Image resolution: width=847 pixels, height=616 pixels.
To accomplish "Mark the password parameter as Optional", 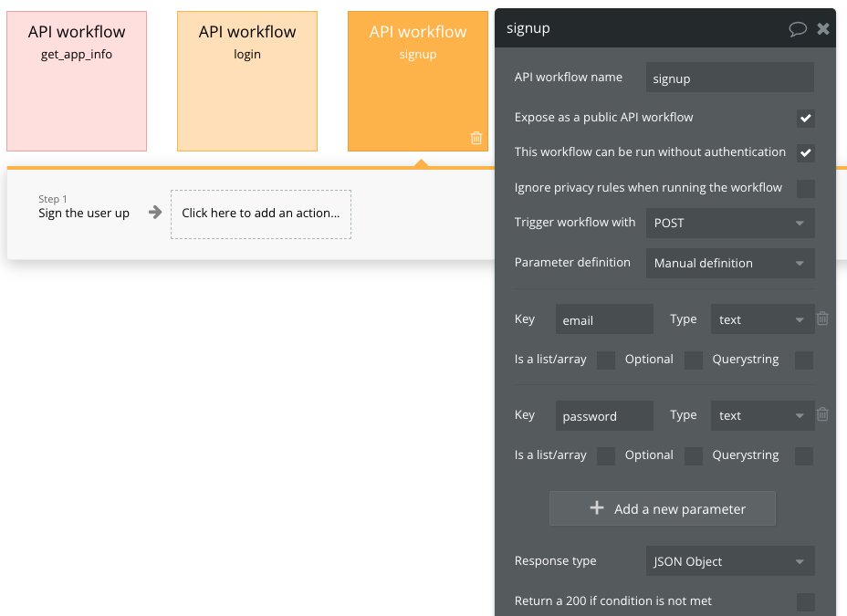I will (x=694, y=455).
